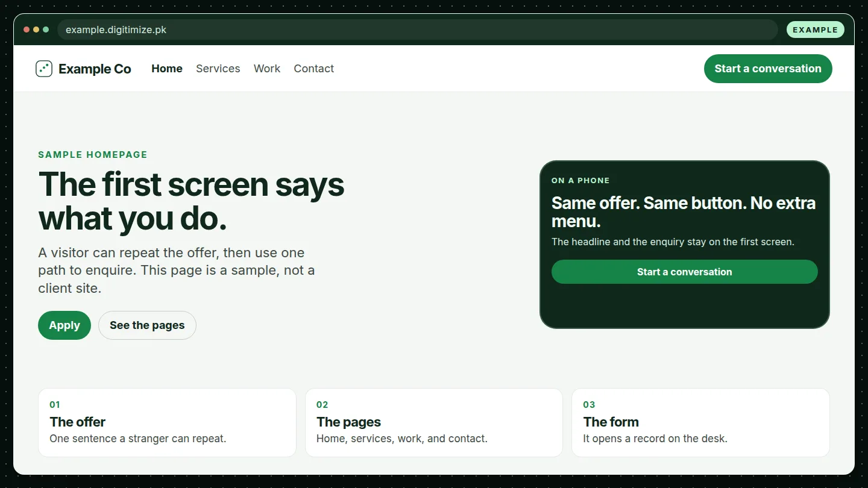Click text One sentence a stranger can repeat
The height and width of the screenshot is (488, 868).
tap(138, 439)
